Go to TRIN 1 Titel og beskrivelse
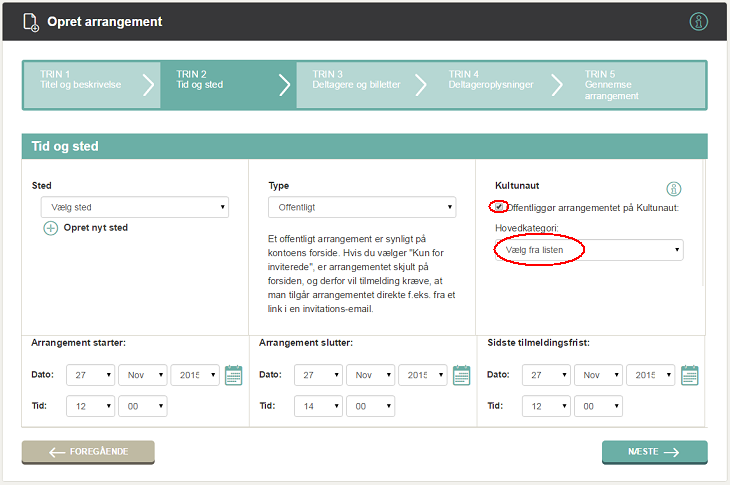This screenshot has height=485, width=730. [92, 85]
